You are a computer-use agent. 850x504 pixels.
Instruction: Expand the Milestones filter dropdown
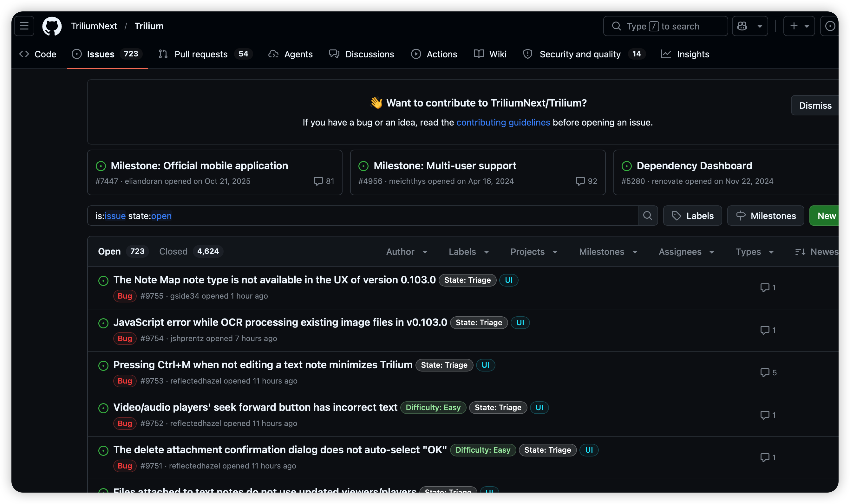[608, 252]
